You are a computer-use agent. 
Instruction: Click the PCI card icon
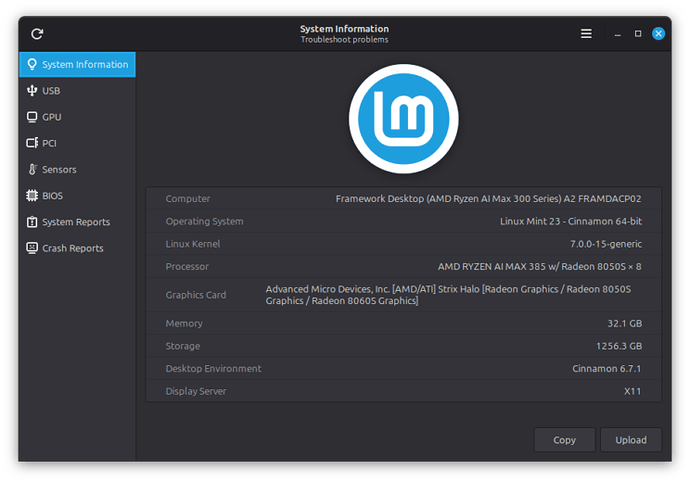coord(32,143)
